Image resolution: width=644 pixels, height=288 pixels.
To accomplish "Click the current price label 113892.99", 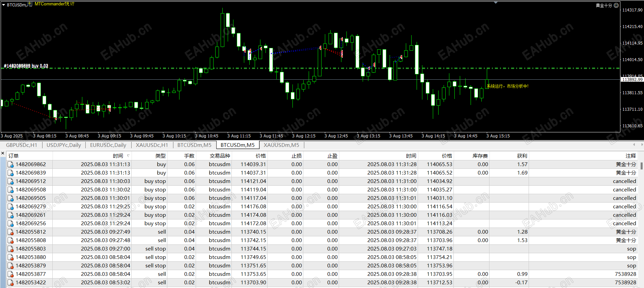I will click(632, 80).
